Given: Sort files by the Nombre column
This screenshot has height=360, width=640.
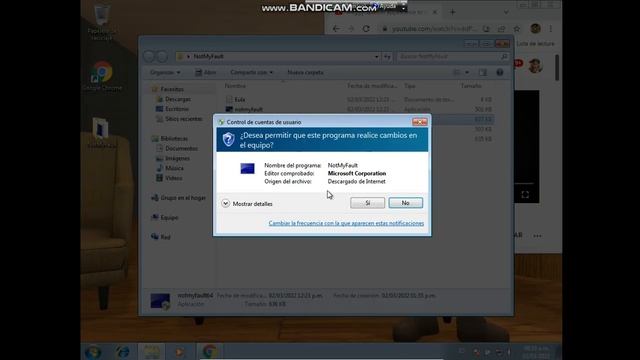Looking at the screenshot, I should tap(235, 86).
